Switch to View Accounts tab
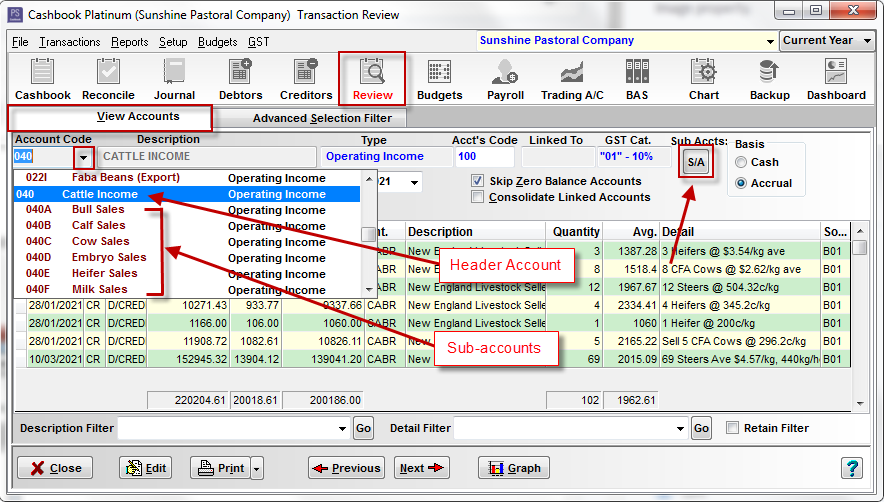 [110, 117]
